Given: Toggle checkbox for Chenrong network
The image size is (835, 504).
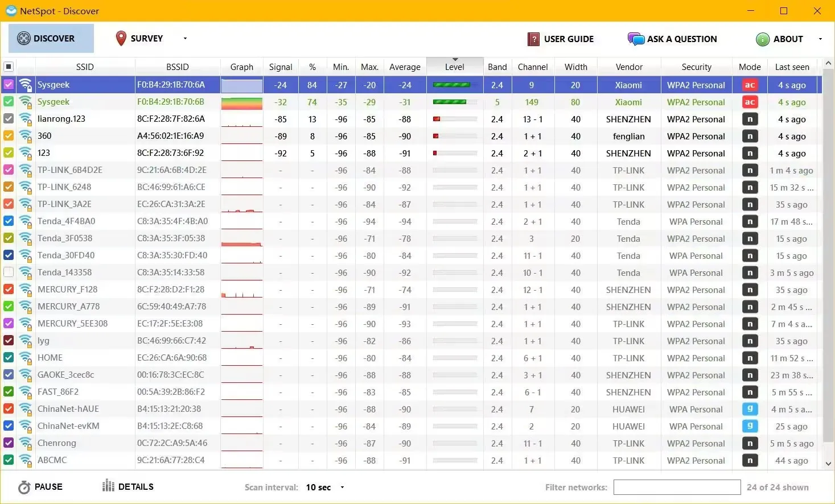Looking at the screenshot, I should [9, 443].
